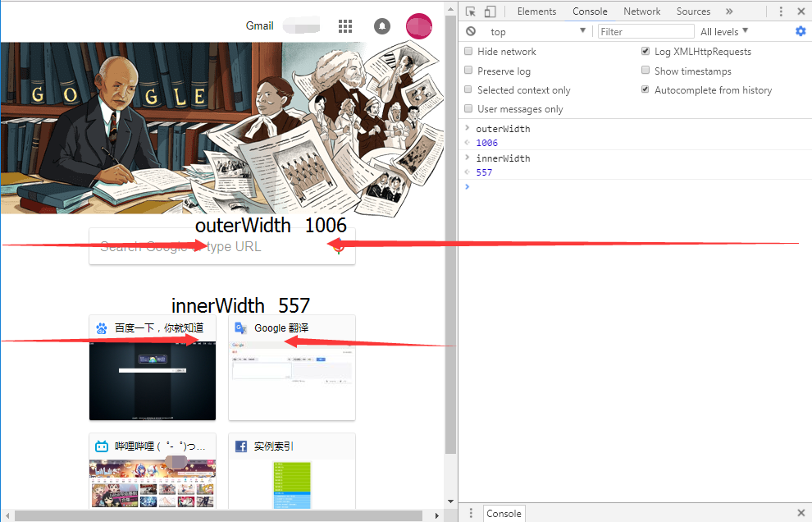Click the horizontal scrollbar left arrow
812x522 pixels.
(x=7, y=515)
